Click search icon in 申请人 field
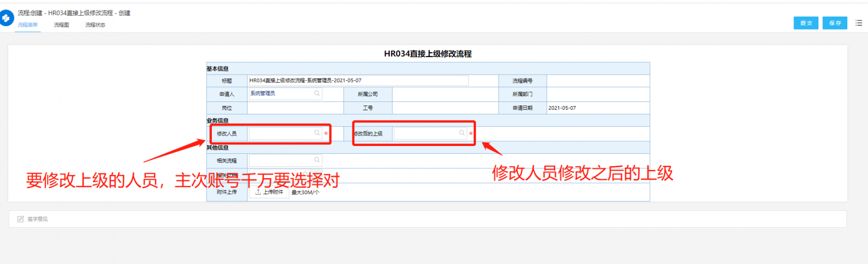 (317, 94)
